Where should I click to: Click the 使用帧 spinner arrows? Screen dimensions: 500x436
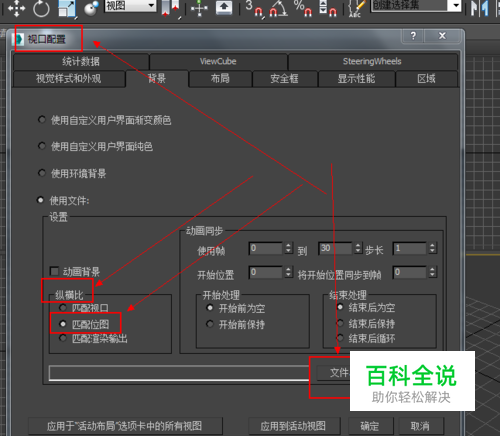tap(289, 248)
